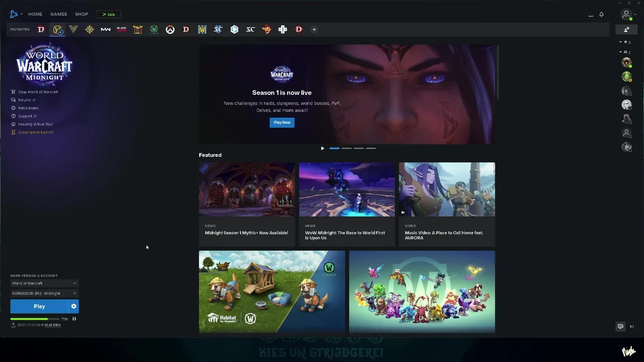
Task: Open the colorful pets collection banner
Action: [422, 292]
